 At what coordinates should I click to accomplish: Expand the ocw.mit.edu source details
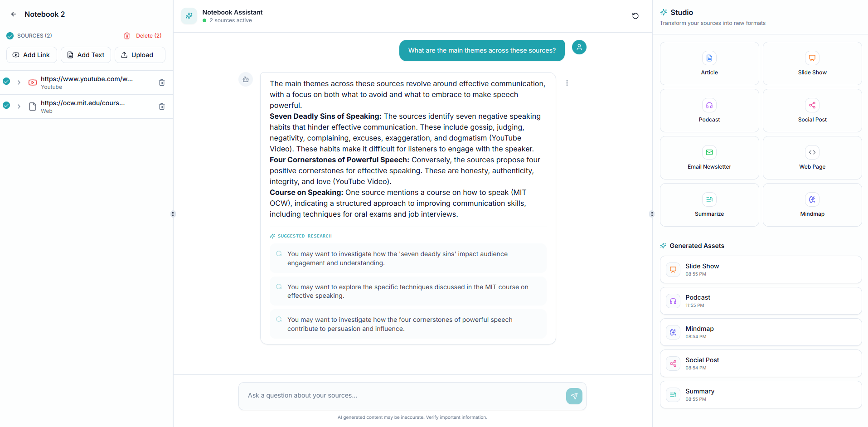(x=19, y=106)
